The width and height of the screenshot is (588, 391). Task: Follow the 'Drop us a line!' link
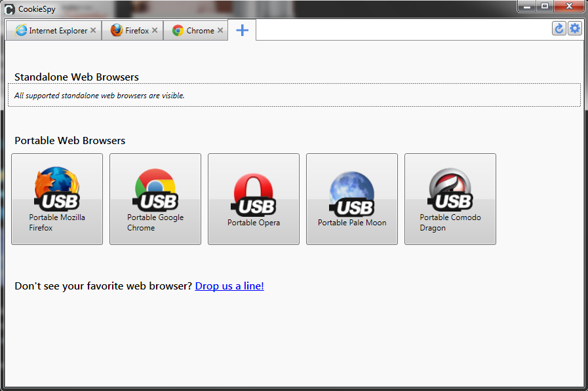[x=229, y=286]
